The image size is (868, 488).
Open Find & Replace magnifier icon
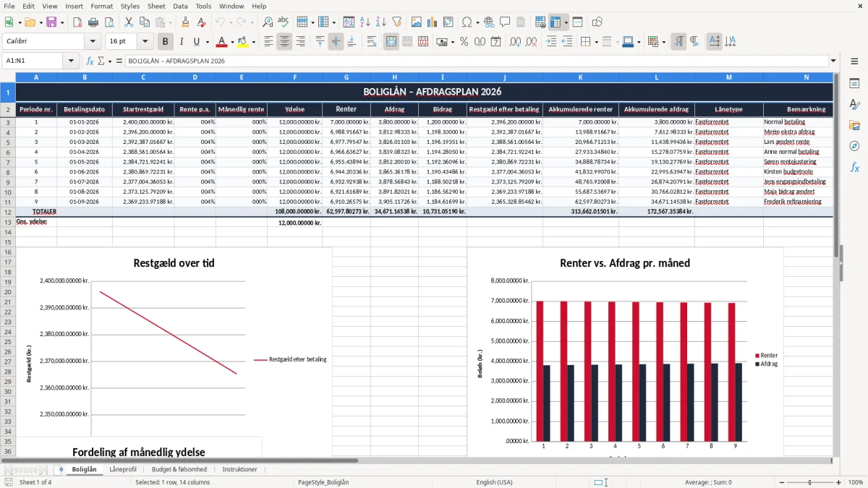(x=268, y=22)
